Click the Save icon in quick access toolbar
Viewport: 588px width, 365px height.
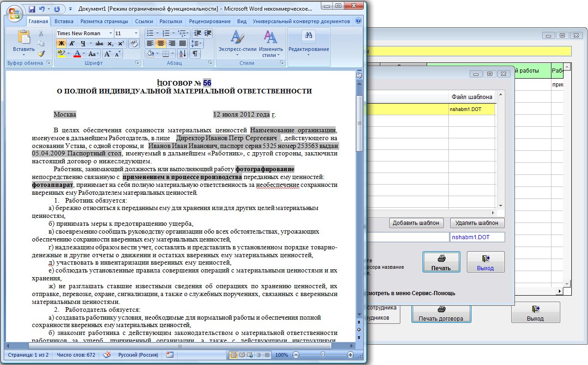(32, 9)
